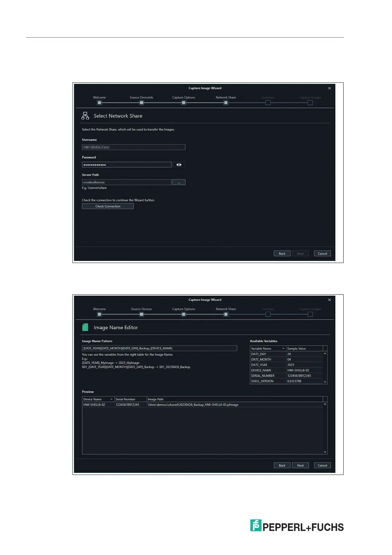Screen dimensions: 392x555
Task: Click the green file icon beside Image Name Editor
Action: coord(85,327)
